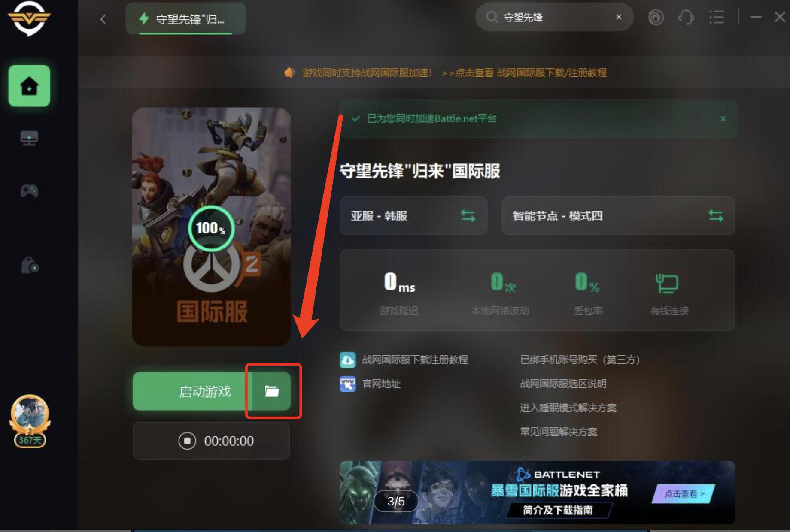Open the headset customer support icon

pos(686,18)
